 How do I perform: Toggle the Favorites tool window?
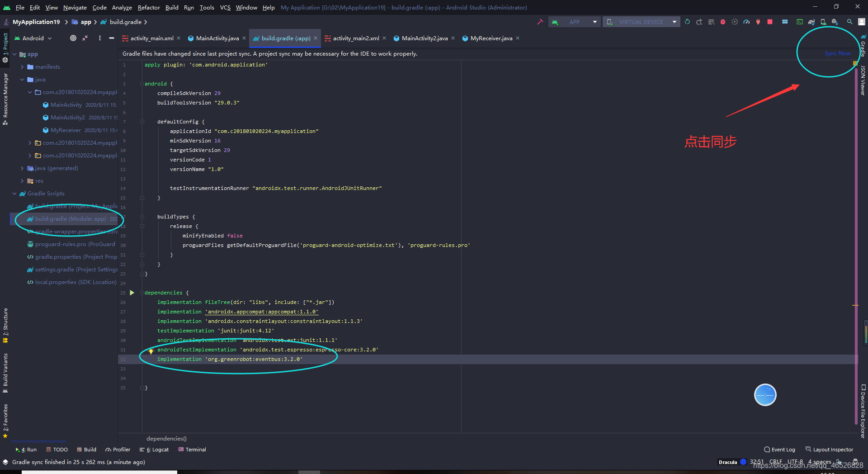pos(5,421)
